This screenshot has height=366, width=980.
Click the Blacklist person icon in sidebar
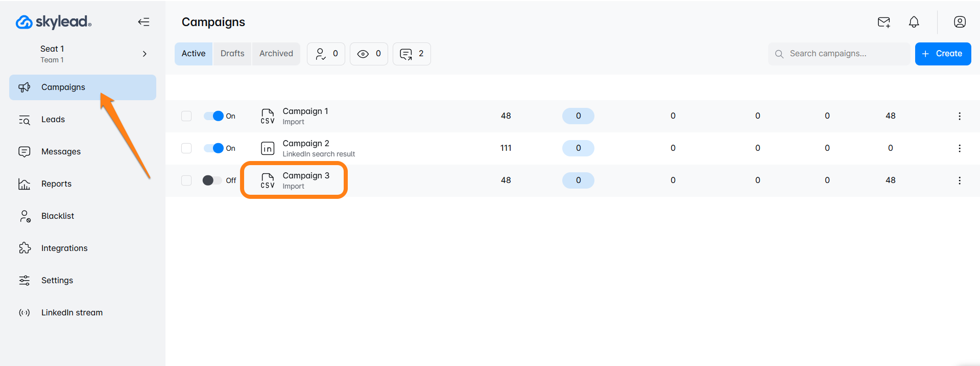tap(25, 216)
